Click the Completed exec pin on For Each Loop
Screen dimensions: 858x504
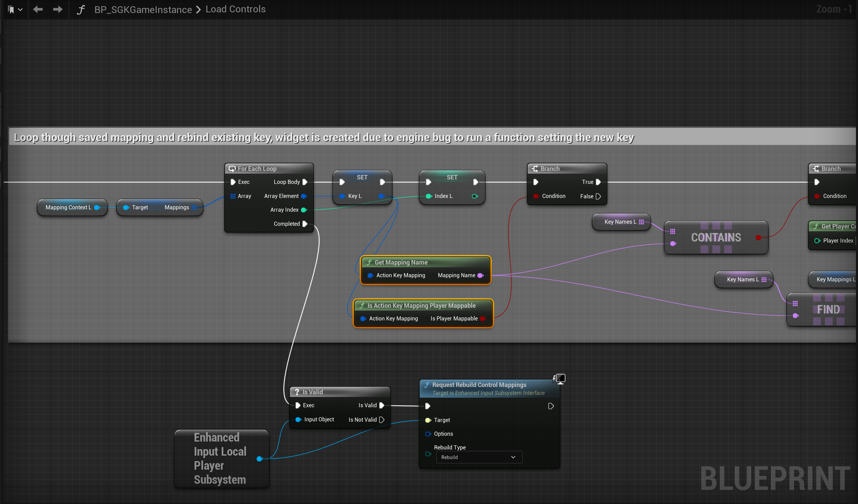tap(304, 224)
